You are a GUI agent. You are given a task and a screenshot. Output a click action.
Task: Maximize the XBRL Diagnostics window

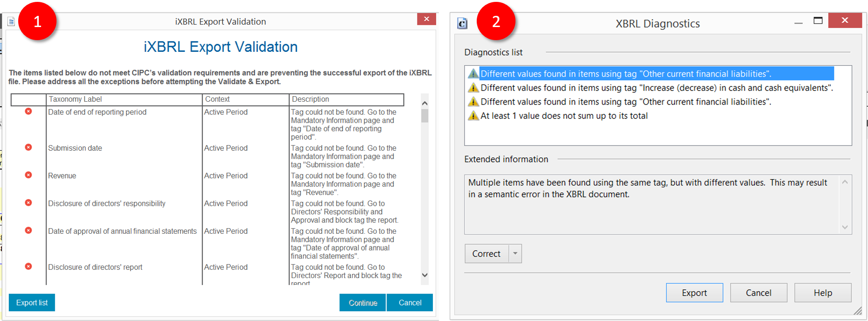(x=818, y=21)
